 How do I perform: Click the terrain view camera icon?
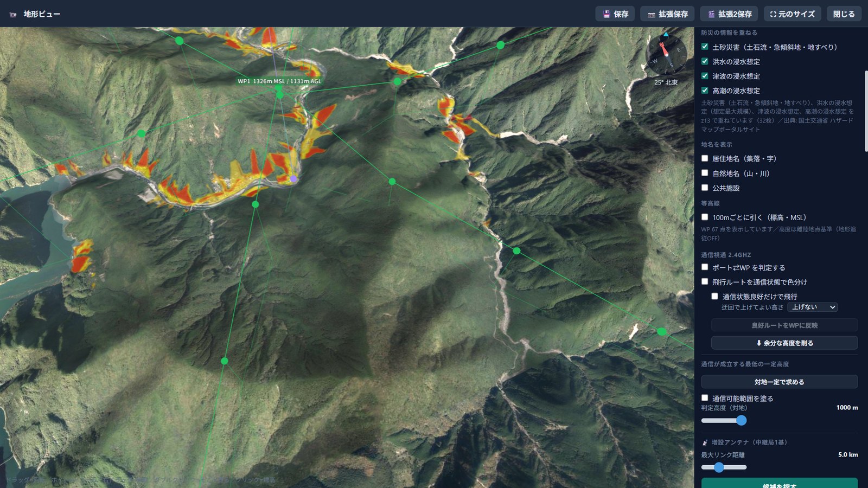tap(13, 14)
